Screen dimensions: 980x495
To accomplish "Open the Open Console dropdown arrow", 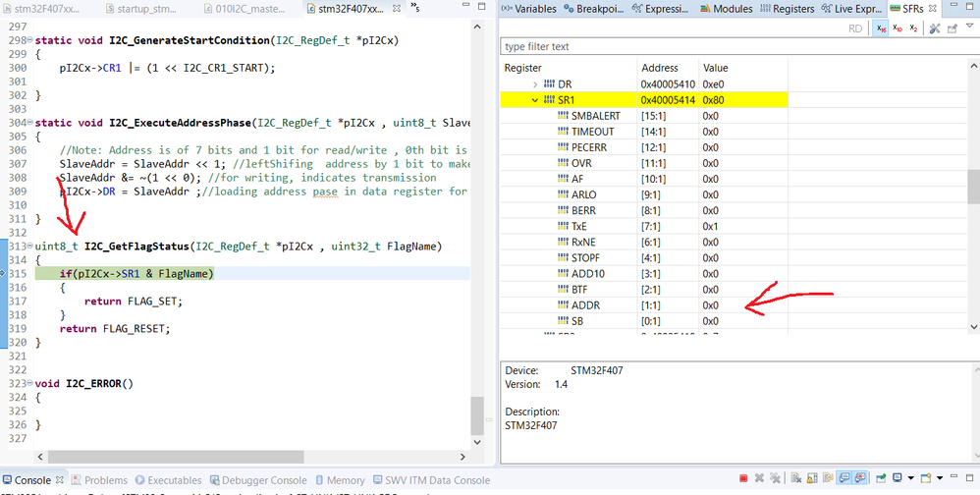I will coord(940,478).
